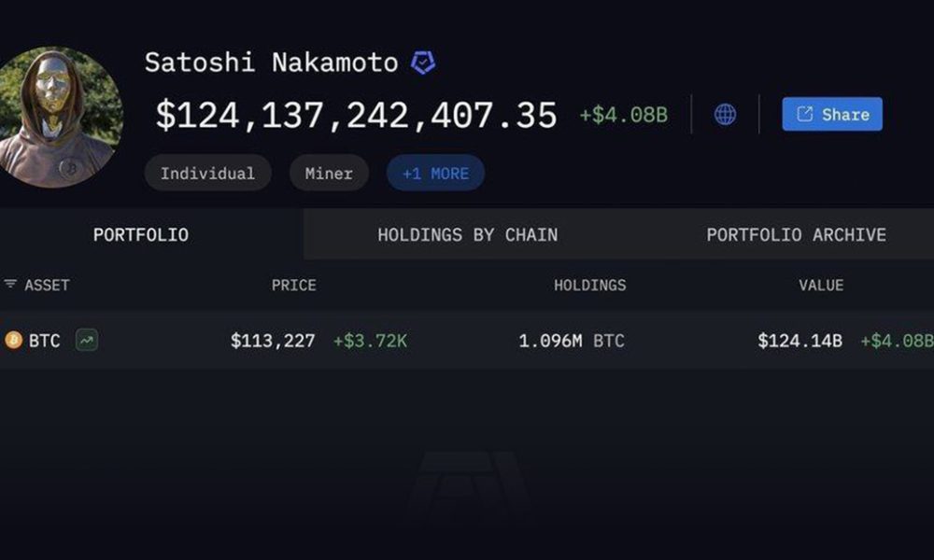Screen dimensions: 934x560
Task: Open the globe website icon
Action: pyautogui.click(x=725, y=114)
